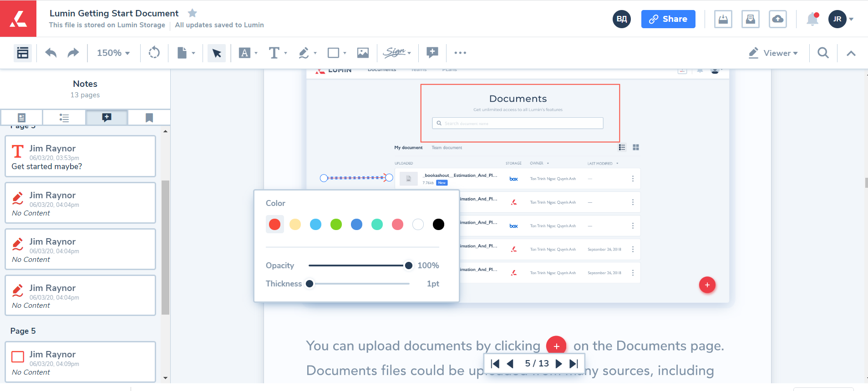Click the red plus upload button in document
The height and width of the screenshot is (391, 868).
[x=707, y=285]
